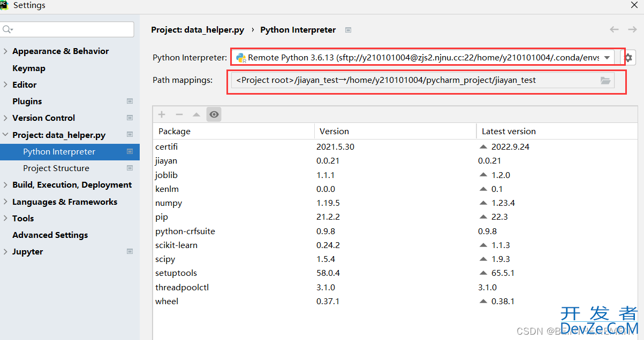Click the project-level icon on Project Structure row
644x340 pixels.
click(x=130, y=168)
